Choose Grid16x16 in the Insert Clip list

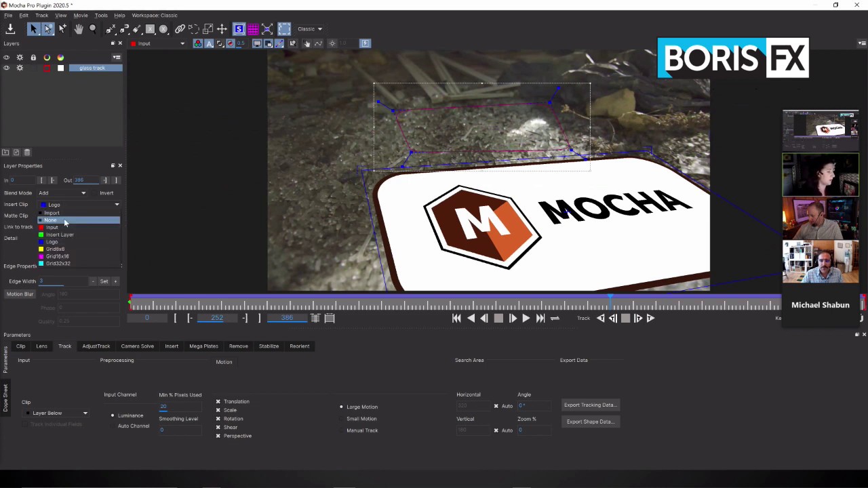pyautogui.click(x=79, y=256)
